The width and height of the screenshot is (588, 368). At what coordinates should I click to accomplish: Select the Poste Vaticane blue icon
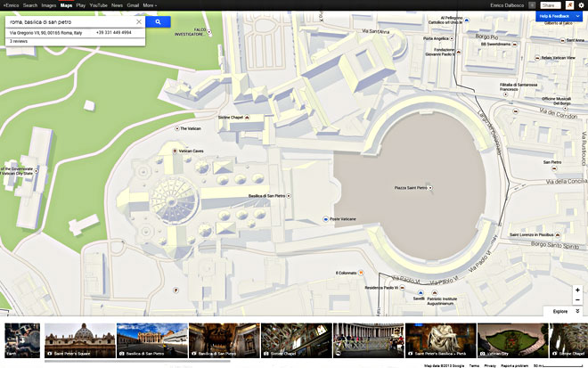[x=325, y=218]
